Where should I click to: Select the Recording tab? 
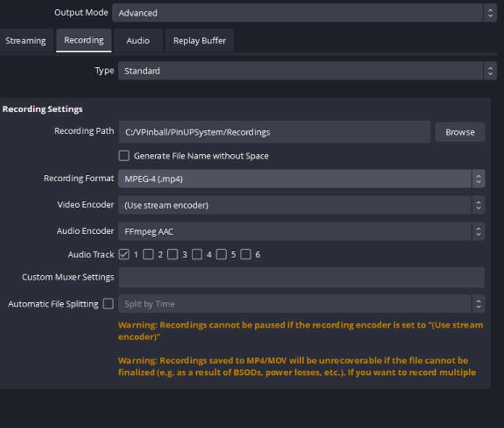84,40
